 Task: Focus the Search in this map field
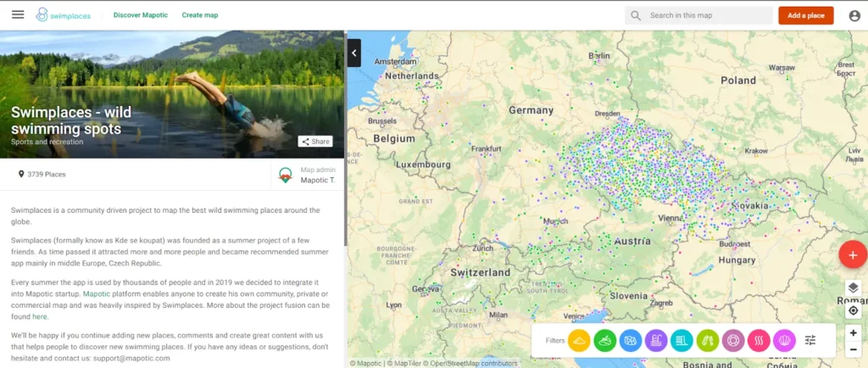[698, 15]
